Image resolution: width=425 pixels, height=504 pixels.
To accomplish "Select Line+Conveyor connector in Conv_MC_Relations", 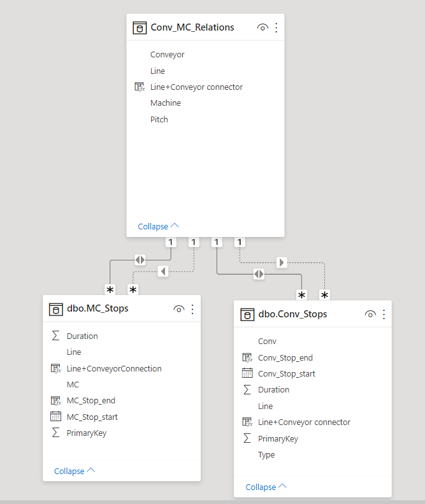I will point(196,87).
